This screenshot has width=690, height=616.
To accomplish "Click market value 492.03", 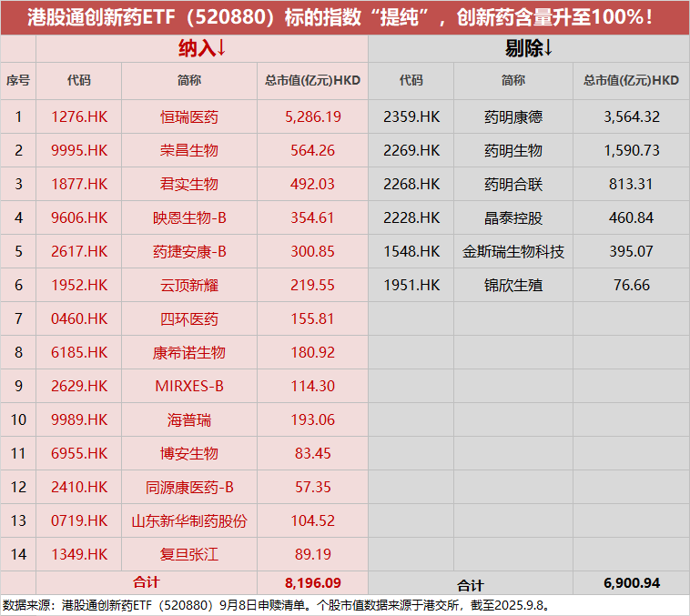I will (312, 184).
